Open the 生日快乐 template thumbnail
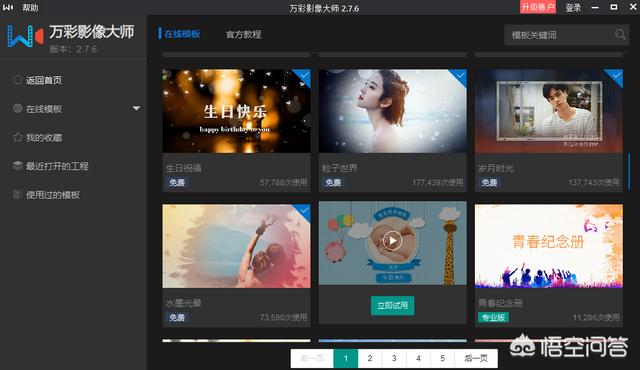The image size is (640, 370). coord(236,111)
